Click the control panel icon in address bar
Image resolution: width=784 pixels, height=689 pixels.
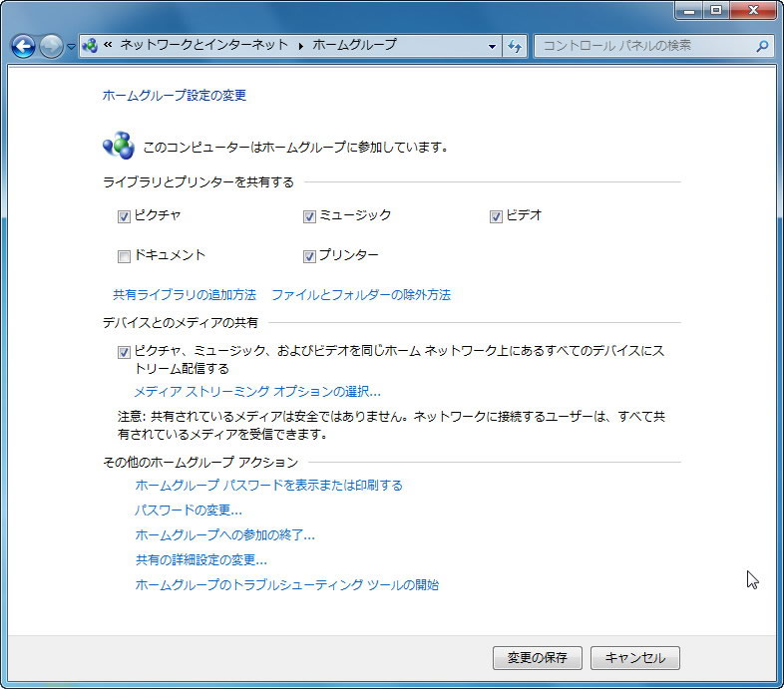(x=90, y=46)
